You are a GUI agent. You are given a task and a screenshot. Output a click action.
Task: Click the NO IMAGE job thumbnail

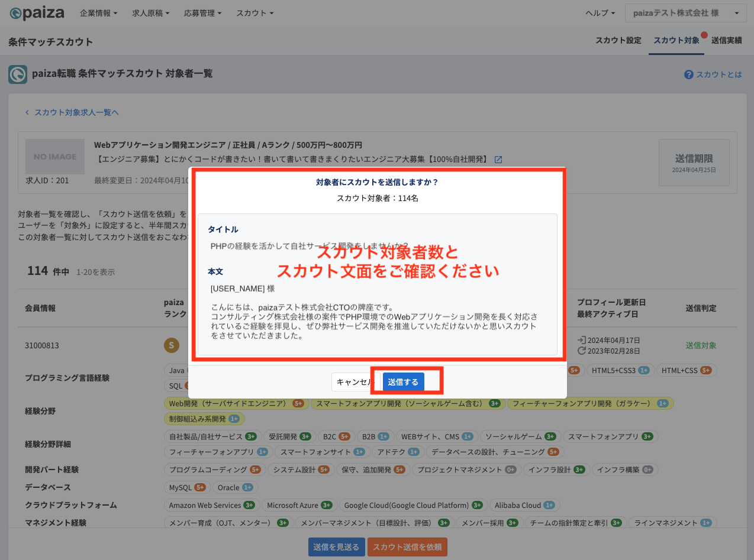(55, 157)
